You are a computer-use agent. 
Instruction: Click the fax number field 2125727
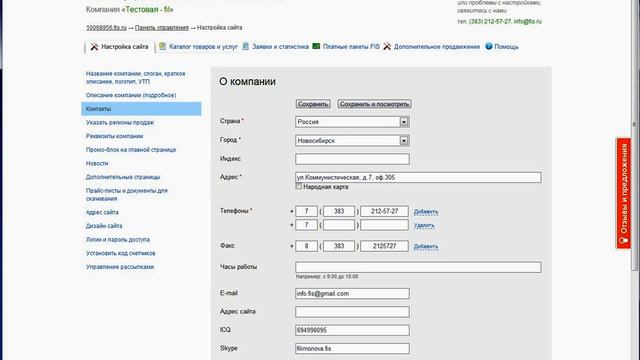(384, 246)
